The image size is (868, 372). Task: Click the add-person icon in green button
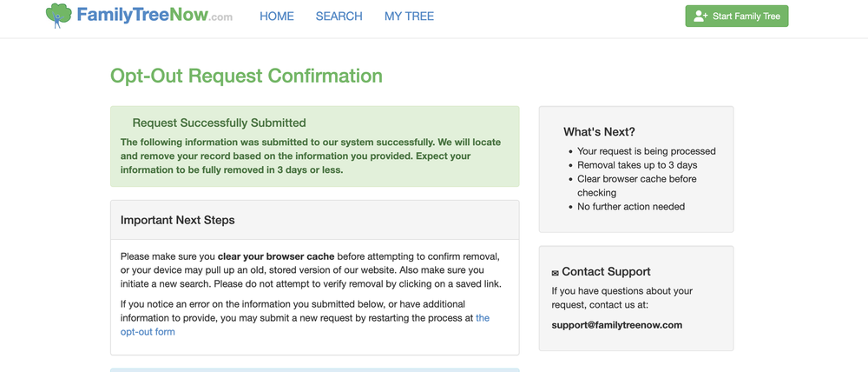click(x=700, y=16)
